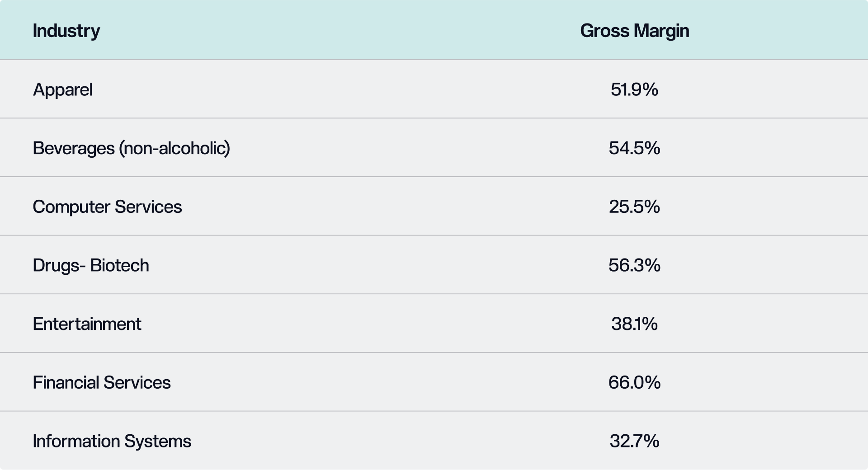Click the 51.9% gross margin value
Image resolution: width=868 pixels, height=470 pixels.
point(634,89)
